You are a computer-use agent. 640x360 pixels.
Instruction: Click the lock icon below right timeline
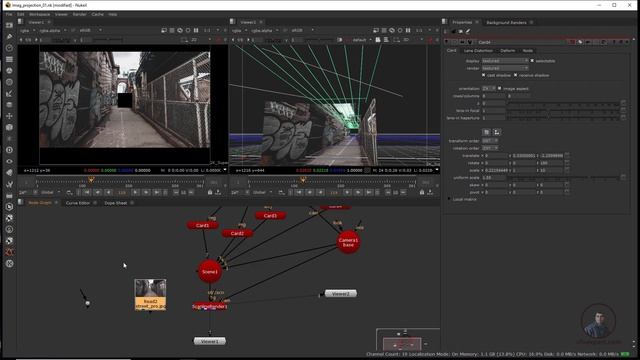point(422,192)
